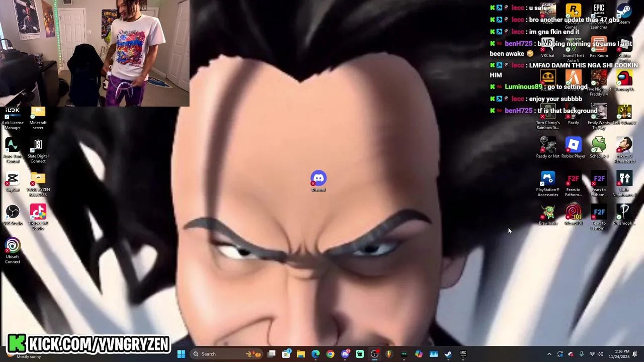Open the TikTok LIVE Studio shortcut
The height and width of the screenshot is (362, 644).
(x=38, y=218)
